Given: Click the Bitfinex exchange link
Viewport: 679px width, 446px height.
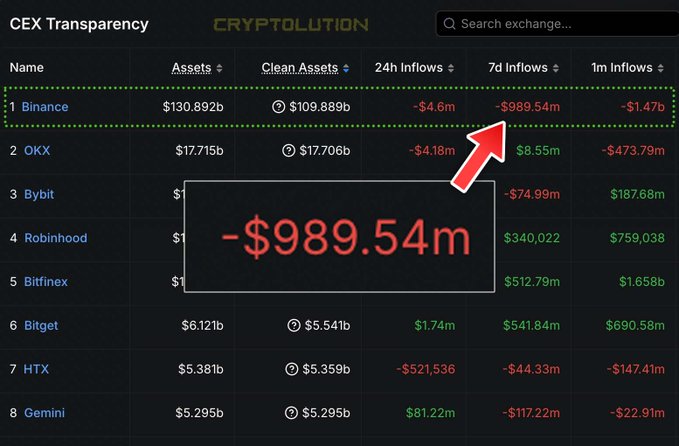Looking at the screenshot, I should tap(46, 282).
